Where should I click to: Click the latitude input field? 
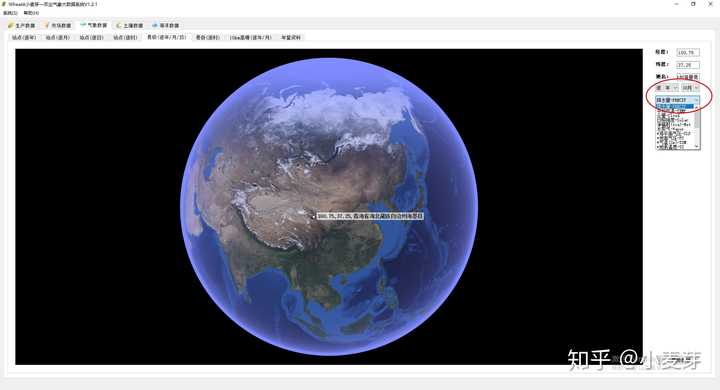tap(688, 65)
